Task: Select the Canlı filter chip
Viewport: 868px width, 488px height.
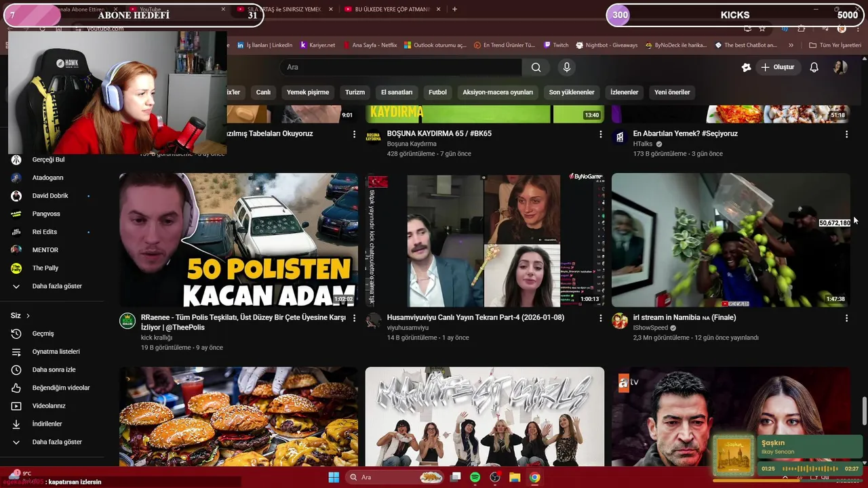Action: pos(263,92)
